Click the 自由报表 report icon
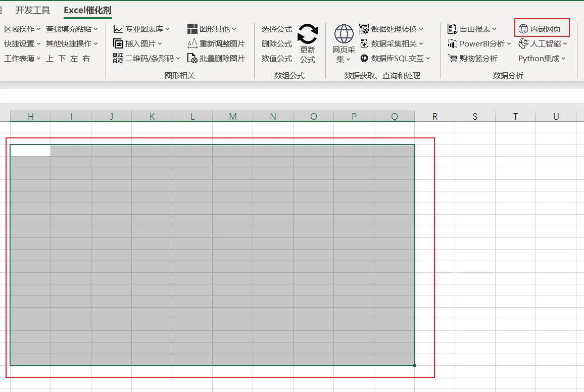 tap(453, 29)
